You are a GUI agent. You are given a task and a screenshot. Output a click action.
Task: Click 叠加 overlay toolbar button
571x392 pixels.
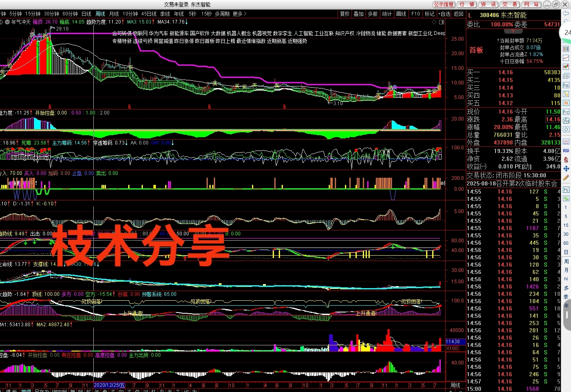click(x=358, y=14)
